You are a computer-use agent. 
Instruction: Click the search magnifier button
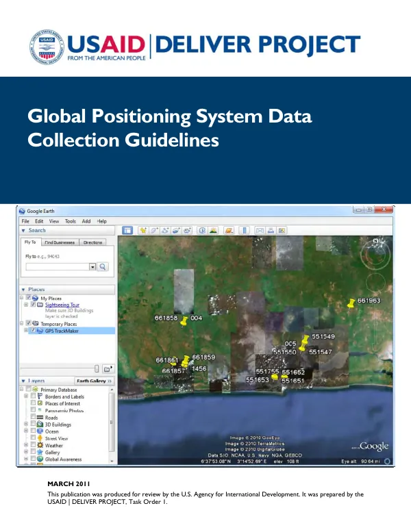[103, 266]
